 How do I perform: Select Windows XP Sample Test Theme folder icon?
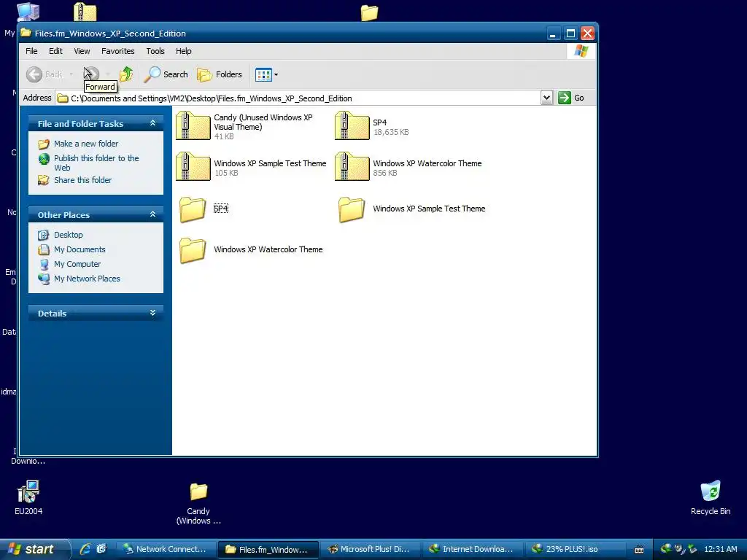point(352,209)
